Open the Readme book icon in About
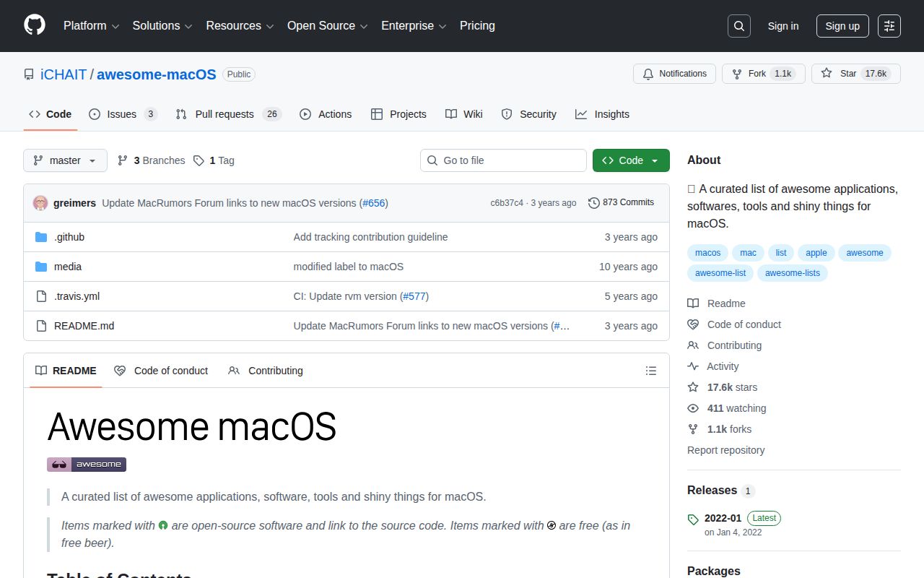924x578 pixels. click(693, 303)
